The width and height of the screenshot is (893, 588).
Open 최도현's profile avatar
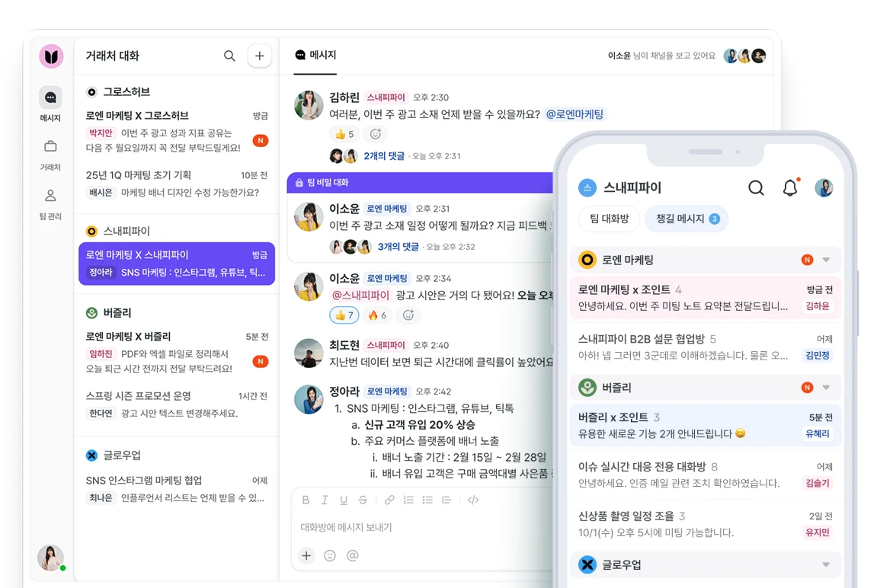pyautogui.click(x=309, y=353)
